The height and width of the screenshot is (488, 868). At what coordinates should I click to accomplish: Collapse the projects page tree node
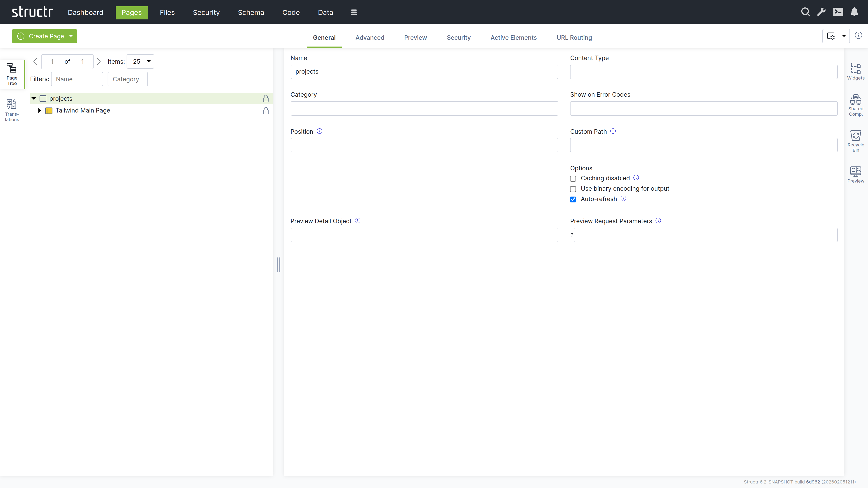coord(34,98)
